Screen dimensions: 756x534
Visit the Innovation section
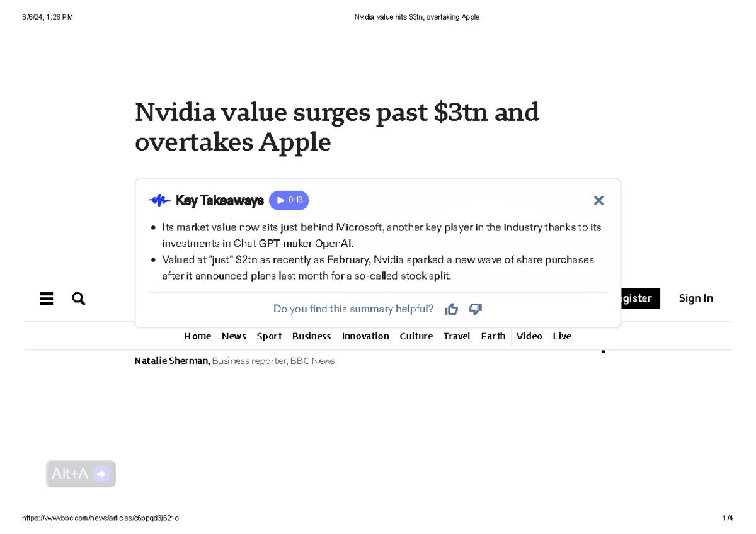pos(365,336)
